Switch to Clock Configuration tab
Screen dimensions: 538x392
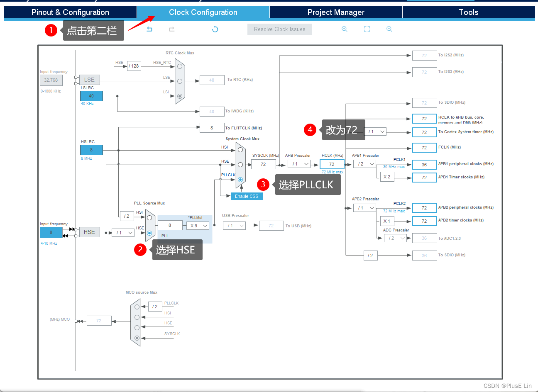coord(203,12)
